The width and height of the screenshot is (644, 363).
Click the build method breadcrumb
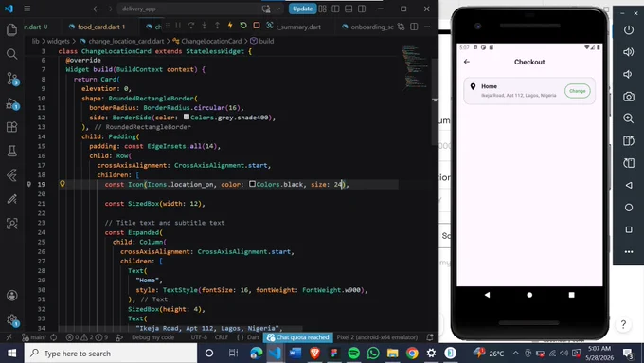click(x=262, y=41)
